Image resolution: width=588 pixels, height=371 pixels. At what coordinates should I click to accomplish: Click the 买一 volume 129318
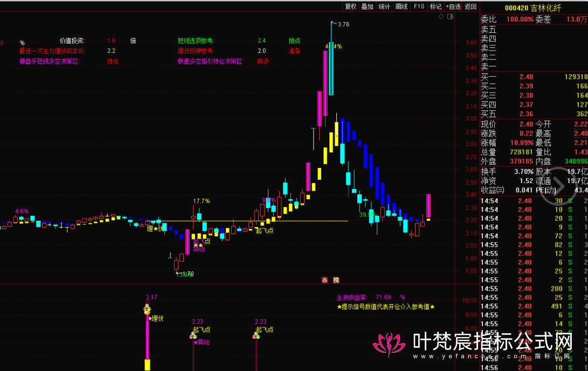point(576,77)
